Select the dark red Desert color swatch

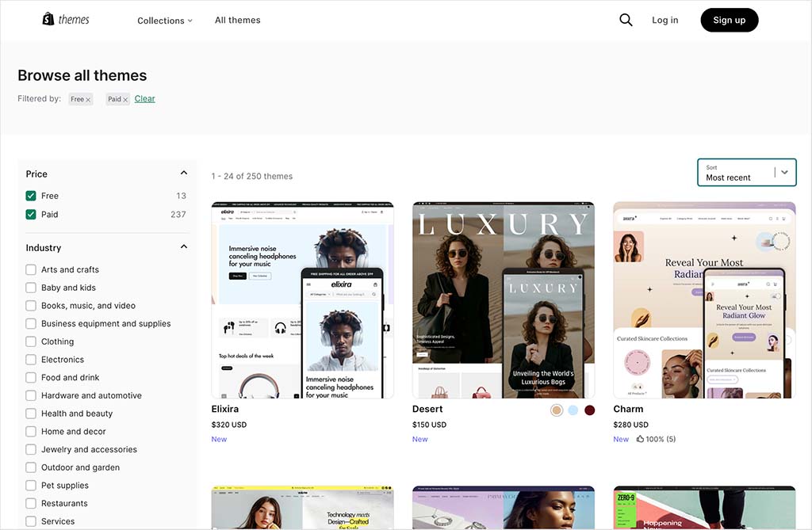click(x=589, y=410)
